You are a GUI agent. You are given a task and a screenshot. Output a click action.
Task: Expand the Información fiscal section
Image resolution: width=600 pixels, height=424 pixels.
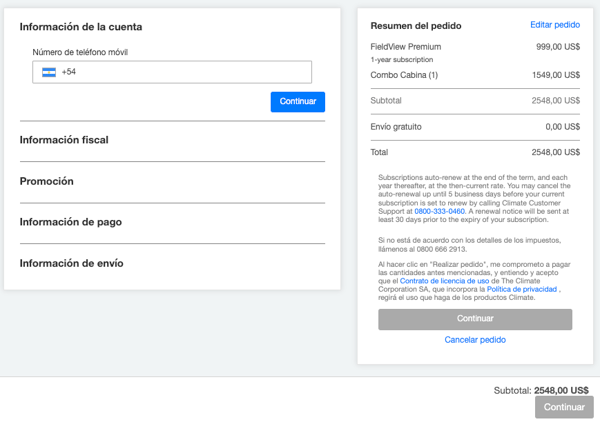[64, 140]
